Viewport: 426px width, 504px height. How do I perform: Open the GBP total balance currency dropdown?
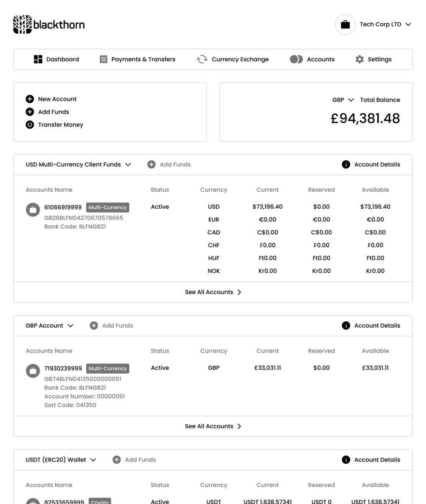click(351, 100)
